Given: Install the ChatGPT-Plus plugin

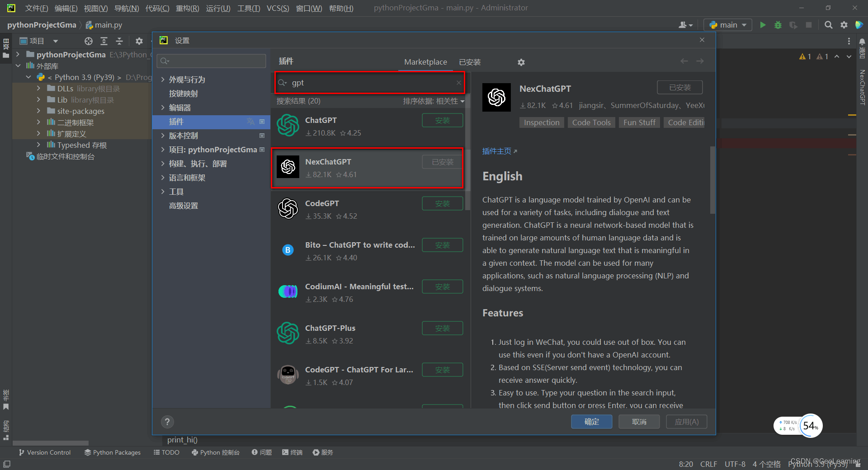Looking at the screenshot, I should (442, 329).
